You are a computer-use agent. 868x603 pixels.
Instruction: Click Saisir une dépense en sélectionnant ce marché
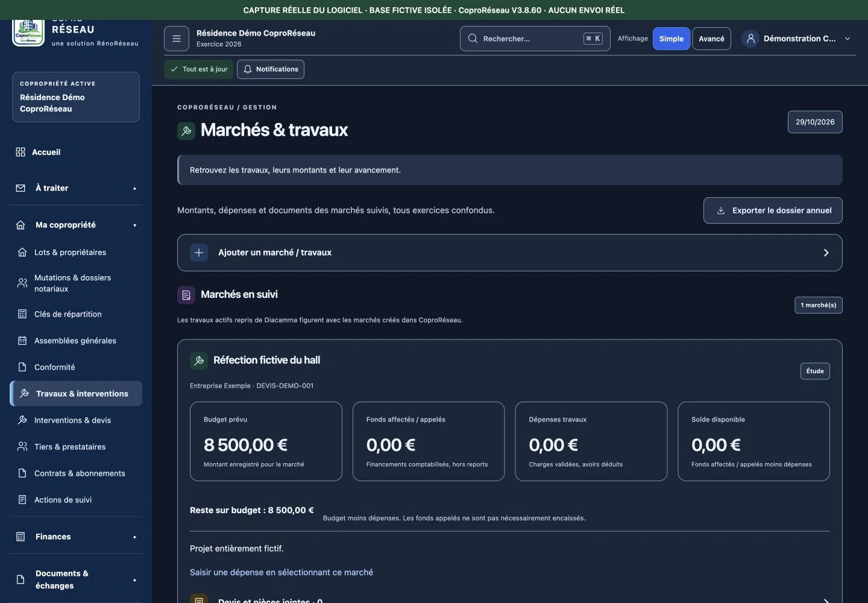point(281,572)
